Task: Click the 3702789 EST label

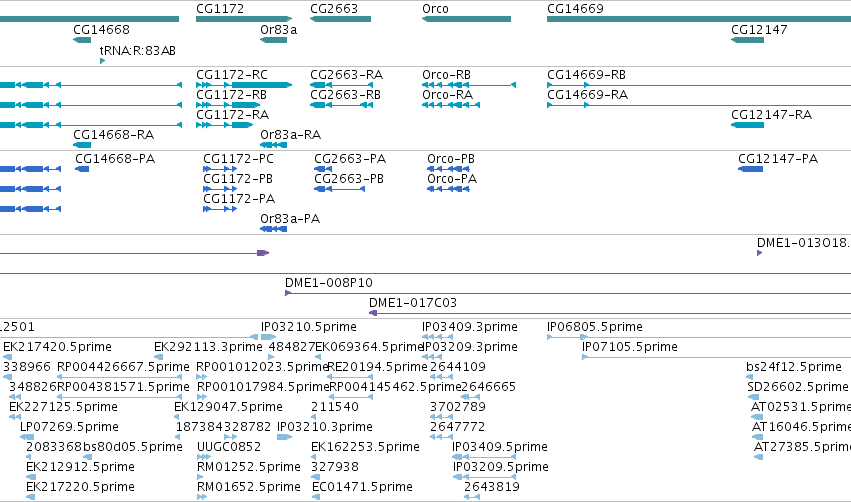Action: 458,408
